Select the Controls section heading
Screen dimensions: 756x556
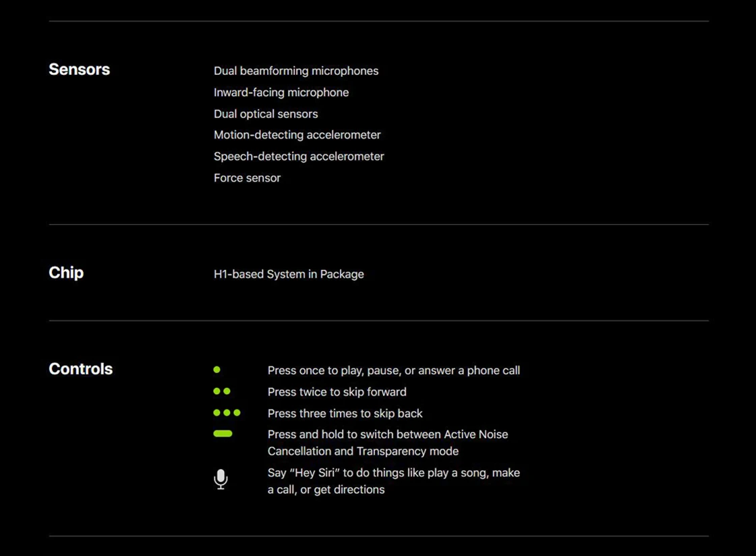coord(80,369)
